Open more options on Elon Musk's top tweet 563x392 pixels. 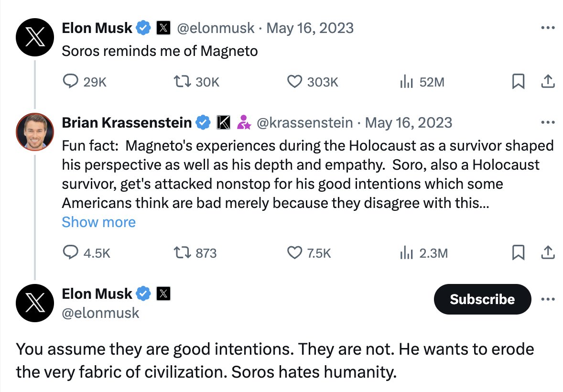tap(548, 28)
